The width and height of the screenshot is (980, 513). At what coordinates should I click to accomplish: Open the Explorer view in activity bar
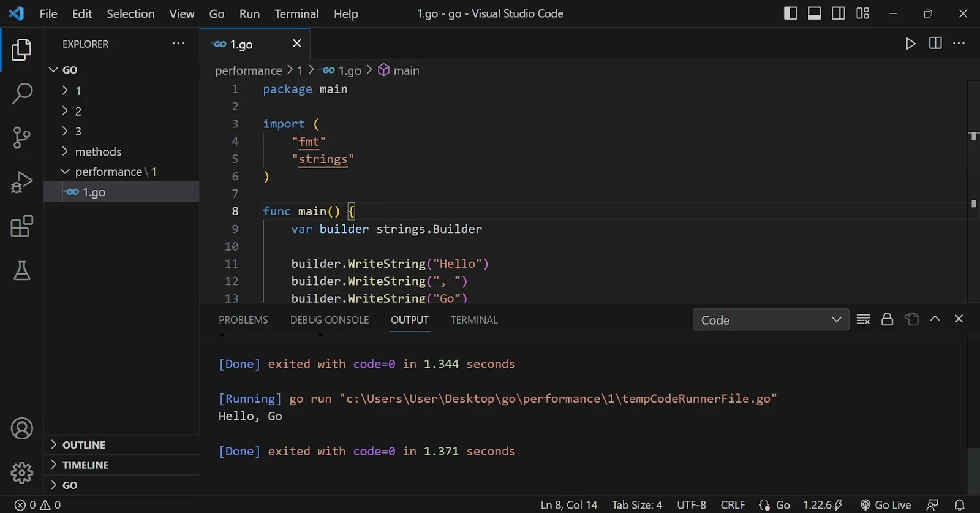(x=21, y=50)
